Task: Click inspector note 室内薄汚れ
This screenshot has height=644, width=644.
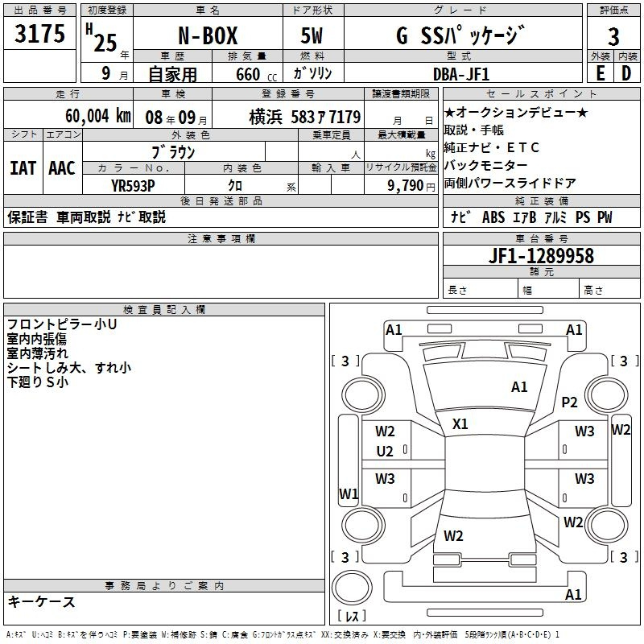Action: tap(37, 353)
